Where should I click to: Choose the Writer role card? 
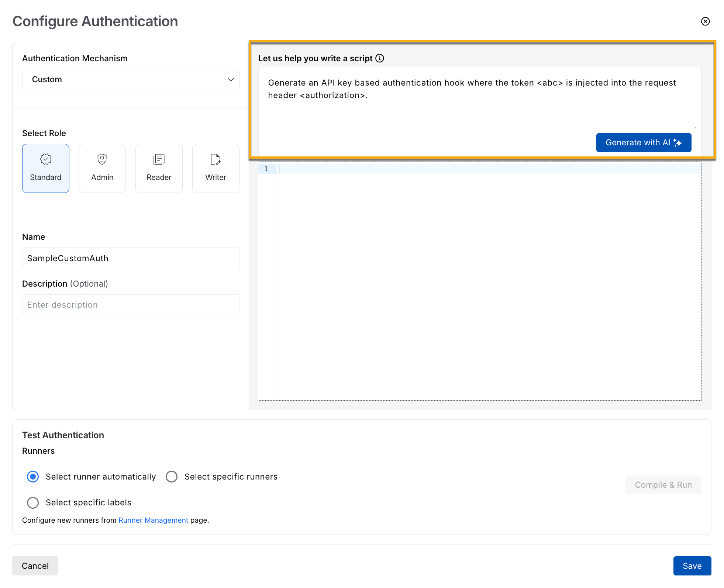pyautogui.click(x=216, y=168)
